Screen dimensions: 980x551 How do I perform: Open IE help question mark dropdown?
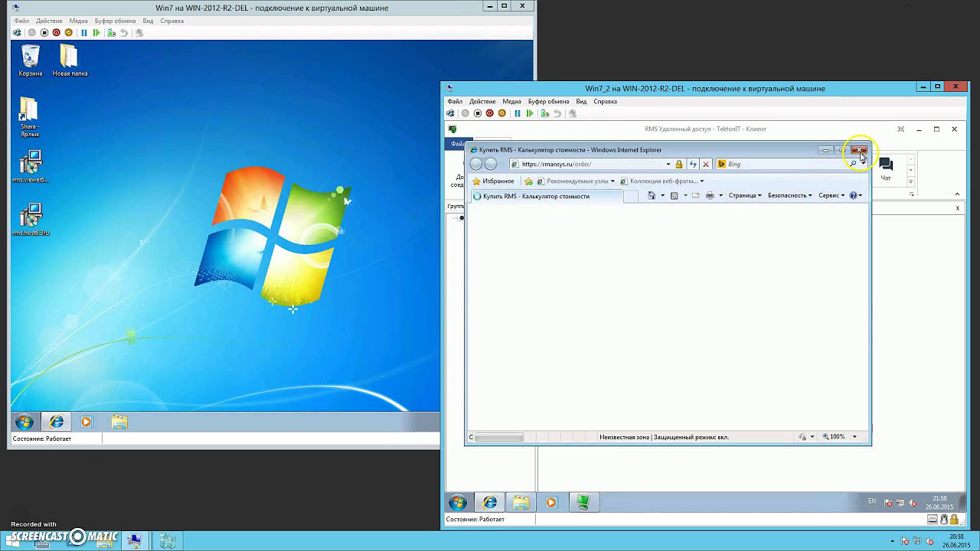coord(856,196)
